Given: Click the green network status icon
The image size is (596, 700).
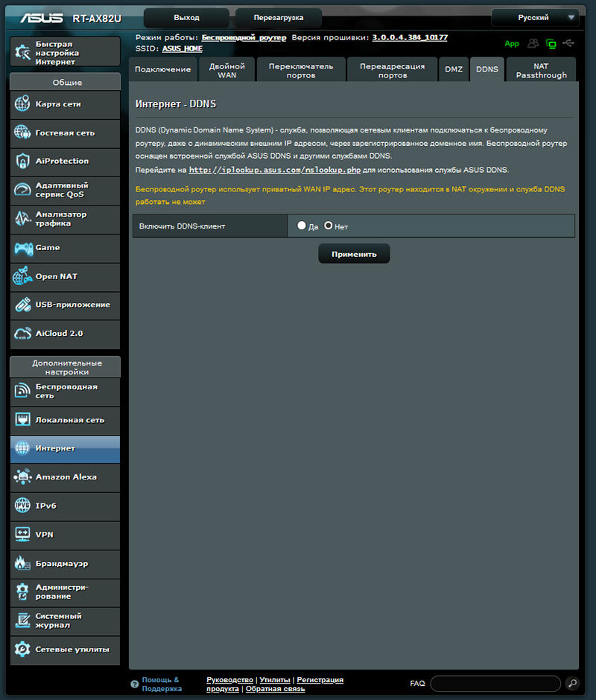Looking at the screenshot, I should [551, 43].
